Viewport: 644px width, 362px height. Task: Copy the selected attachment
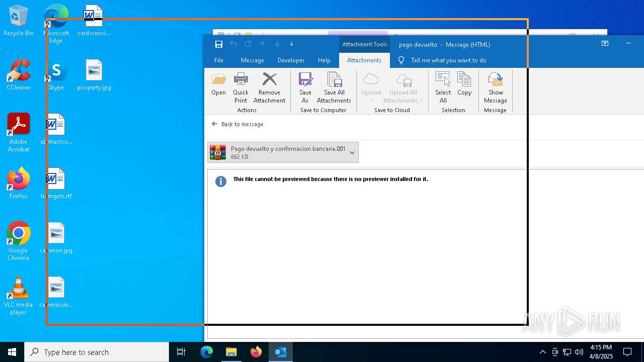(464, 84)
